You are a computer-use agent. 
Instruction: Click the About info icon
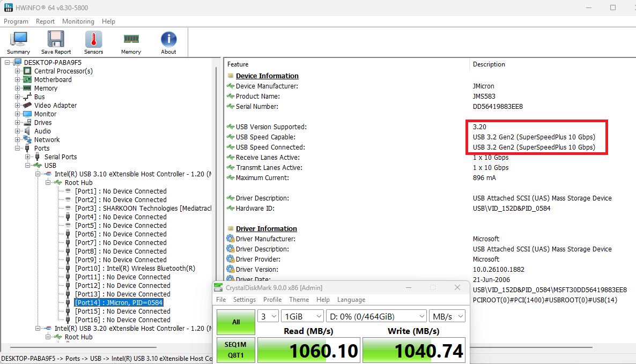click(x=169, y=42)
